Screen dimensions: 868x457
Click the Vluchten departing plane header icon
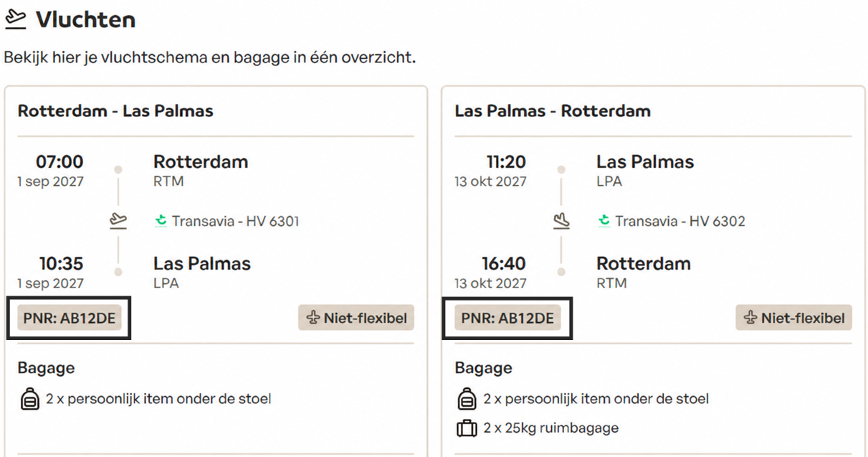click(x=14, y=20)
